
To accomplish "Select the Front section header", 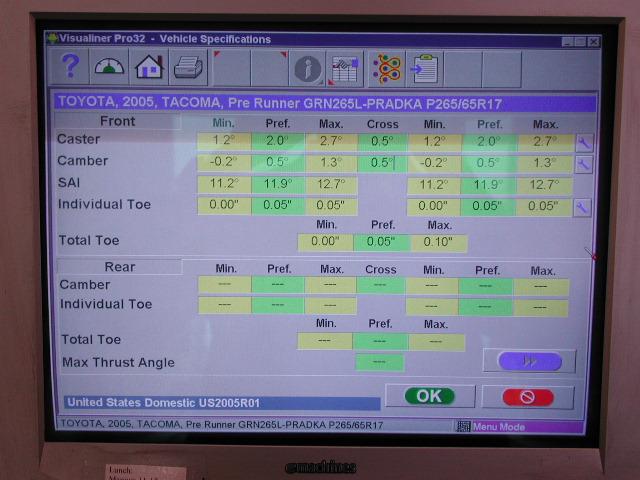I will click(118, 121).
